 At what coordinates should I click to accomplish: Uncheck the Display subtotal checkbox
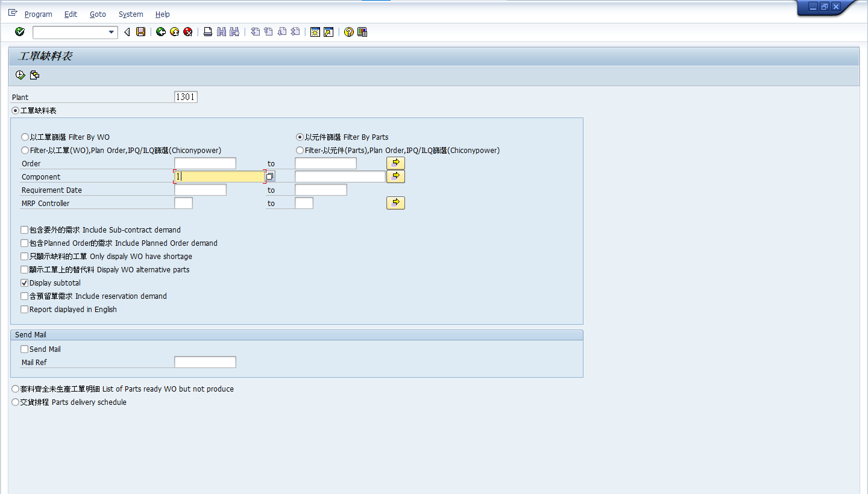tap(25, 283)
